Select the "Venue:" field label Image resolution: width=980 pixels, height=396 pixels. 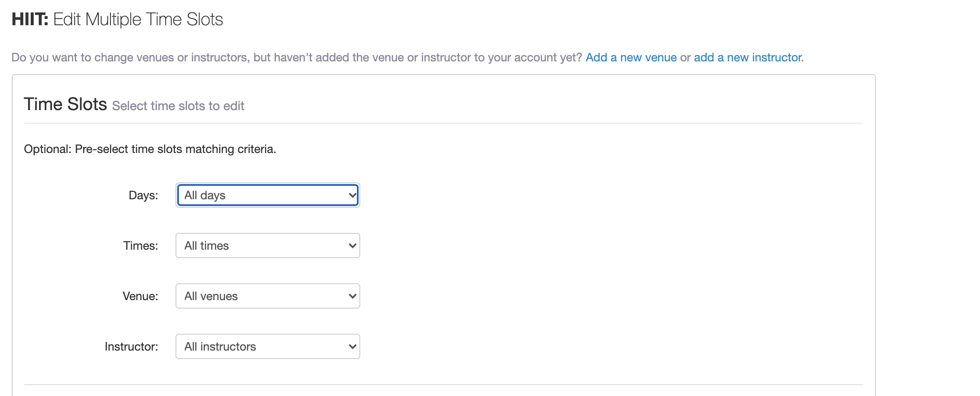[x=140, y=296]
